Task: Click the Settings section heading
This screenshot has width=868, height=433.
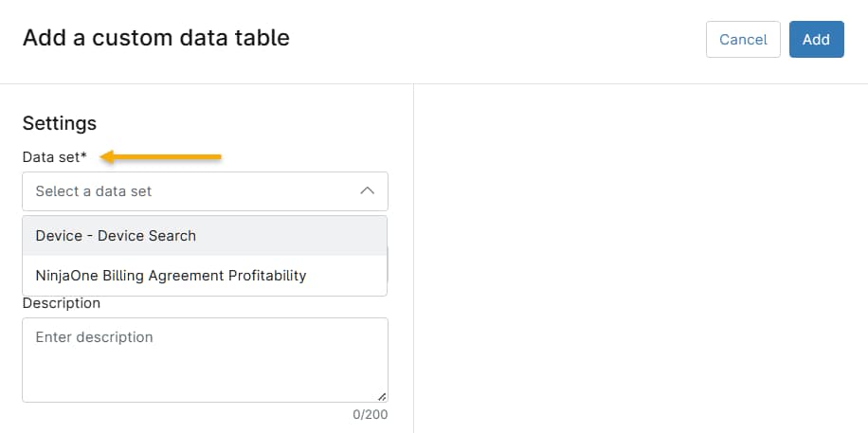Action: point(60,123)
